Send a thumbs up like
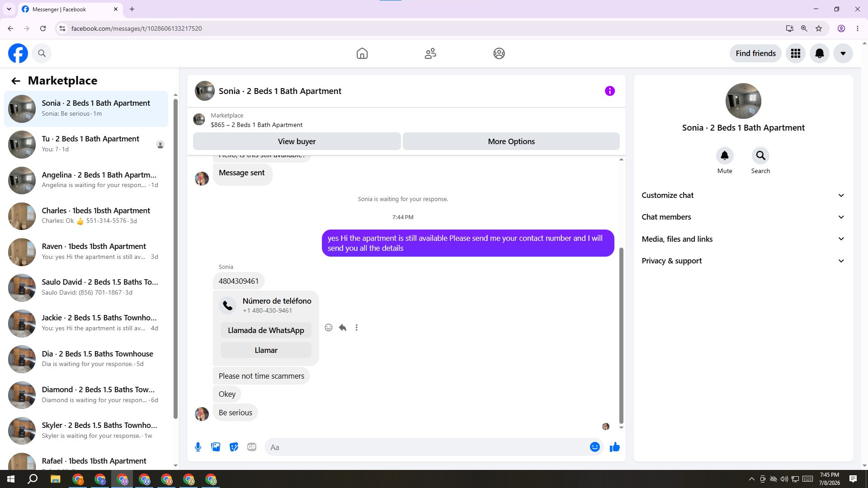 [x=615, y=447]
